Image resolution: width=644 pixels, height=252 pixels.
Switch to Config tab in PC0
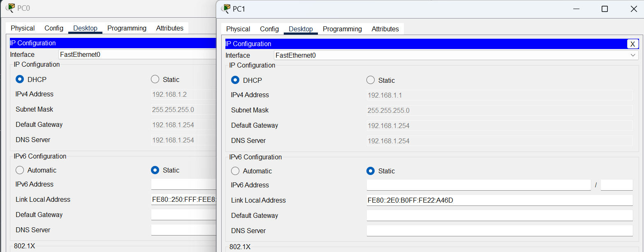coord(54,28)
